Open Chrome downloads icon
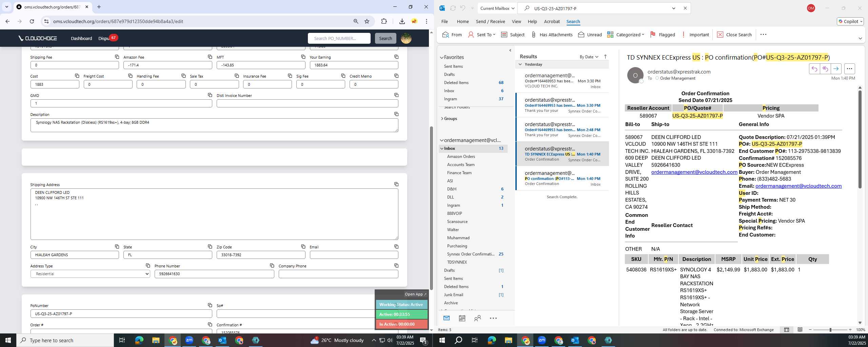Screen dimensions: 868x347 (x=402, y=21)
